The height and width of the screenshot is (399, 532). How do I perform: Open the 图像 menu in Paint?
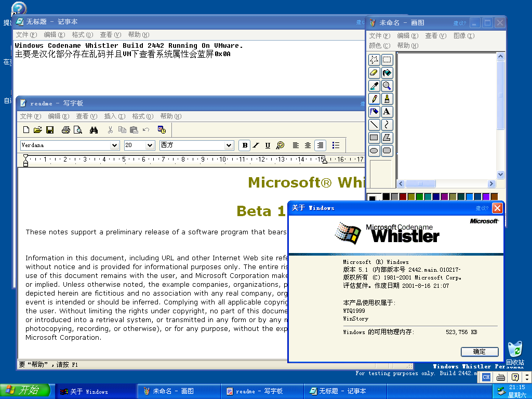464,36
